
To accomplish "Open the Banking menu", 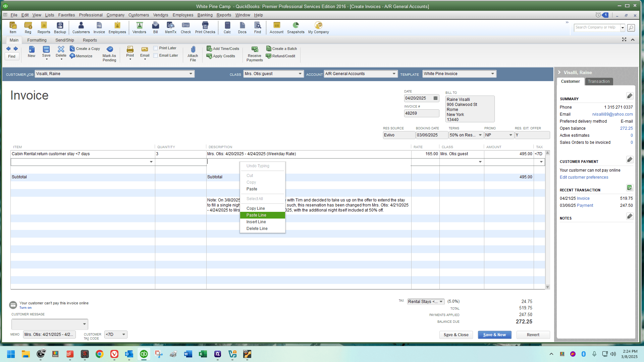I will [205, 15].
